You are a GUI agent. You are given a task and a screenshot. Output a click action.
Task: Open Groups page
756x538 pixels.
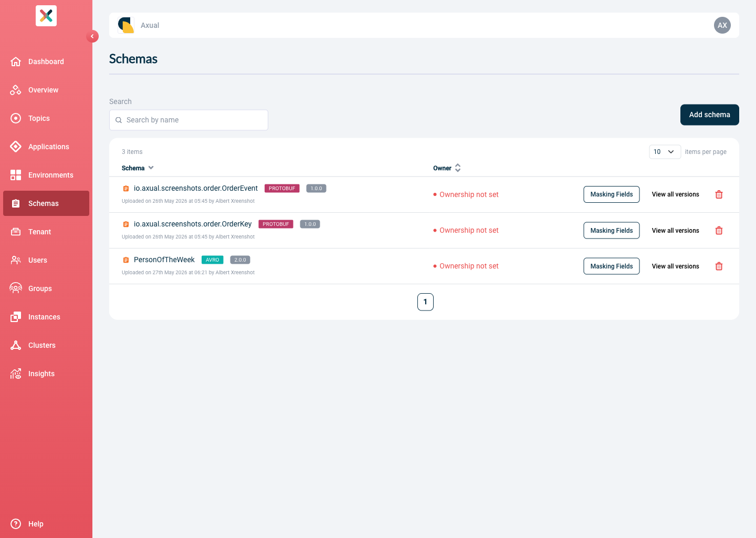point(46,288)
